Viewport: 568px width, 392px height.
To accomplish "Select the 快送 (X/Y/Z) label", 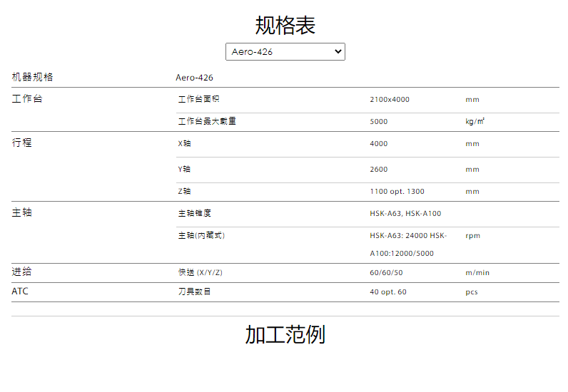I will point(201,272).
